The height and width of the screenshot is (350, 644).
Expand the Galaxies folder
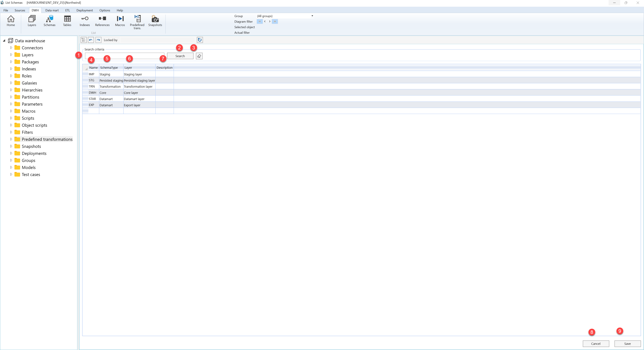[x=11, y=83]
